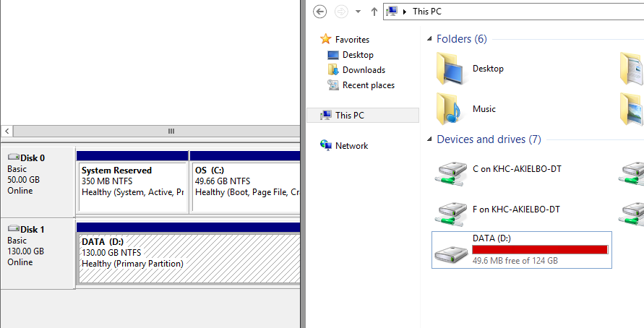This screenshot has width=644, height=328.
Task: Click the Desktop icon under Favorites
Action: coord(332,55)
